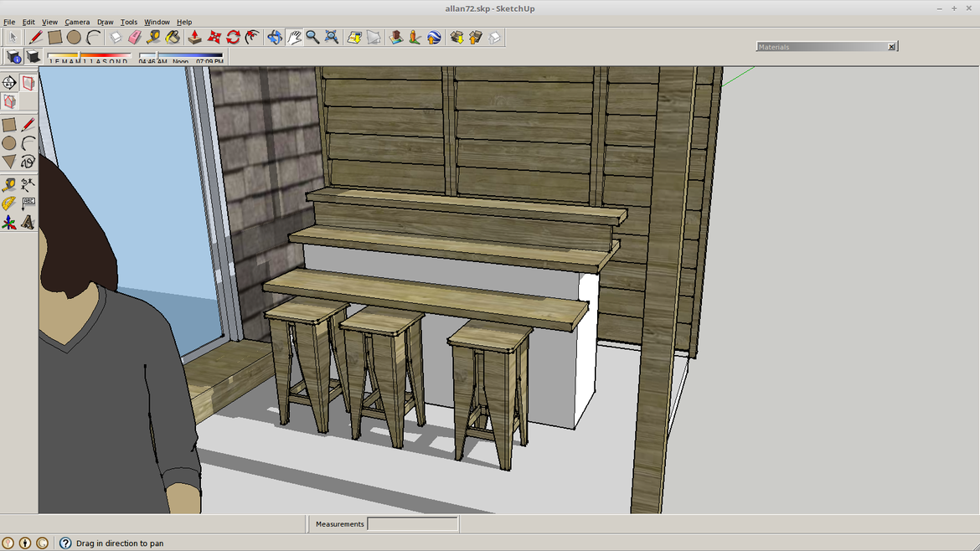Select the Eraser tool
The width and height of the screenshot is (980, 551).
pos(135,37)
